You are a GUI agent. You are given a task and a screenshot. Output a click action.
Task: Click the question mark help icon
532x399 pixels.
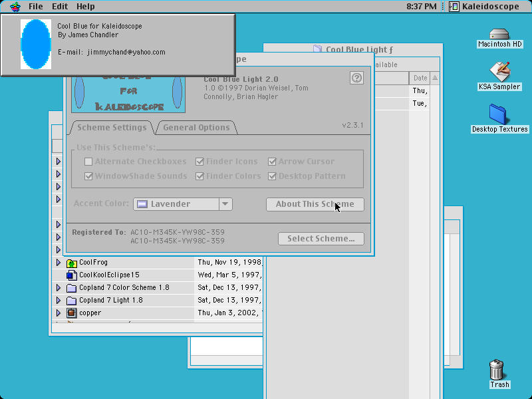tap(356, 78)
